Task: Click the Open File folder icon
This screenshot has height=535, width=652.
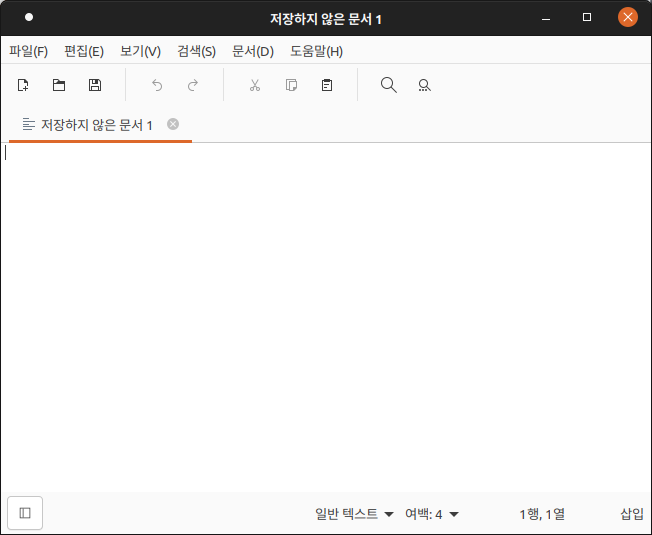Action: click(x=59, y=85)
